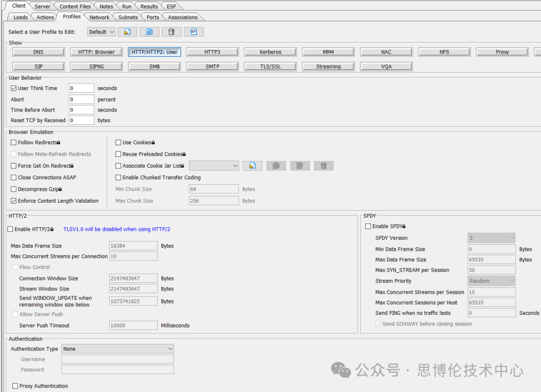Image resolution: width=541 pixels, height=392 pixels.
Task: Check the Enable HTTP/2 option
Action: click(x=11, y=229)
